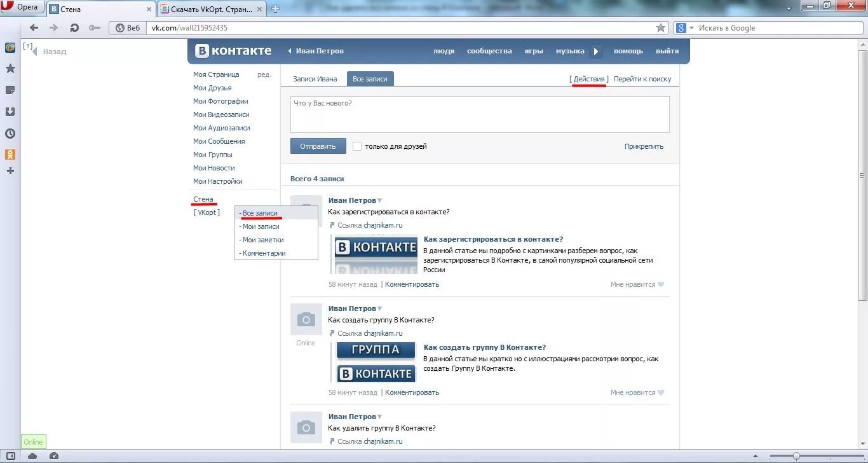The width and height of the screenshot is (868, 463).
Task: Switch to the Записи Ивана tab
Action: 315,79
